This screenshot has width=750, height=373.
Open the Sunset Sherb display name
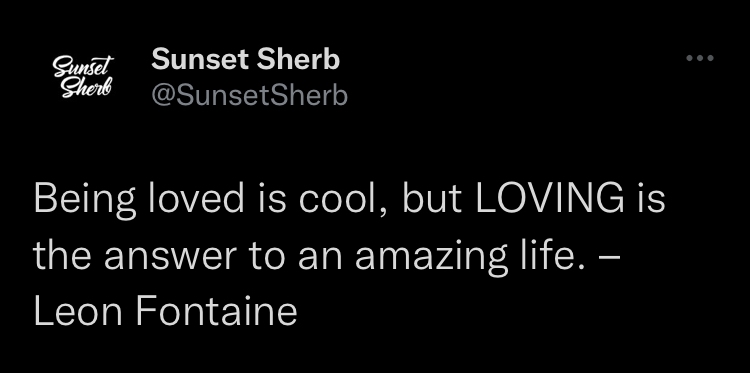[x=245, y=60]
